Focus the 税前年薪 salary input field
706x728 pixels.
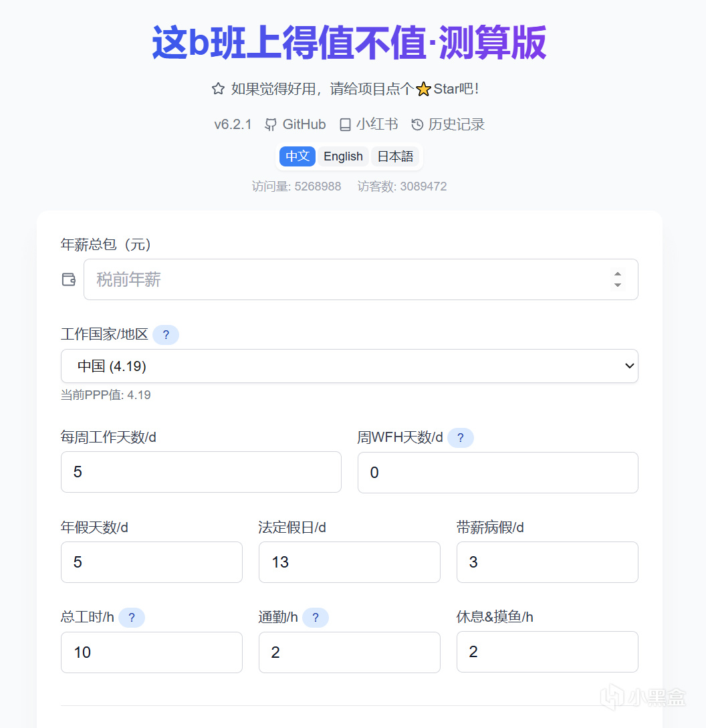[x=360, y=279]
